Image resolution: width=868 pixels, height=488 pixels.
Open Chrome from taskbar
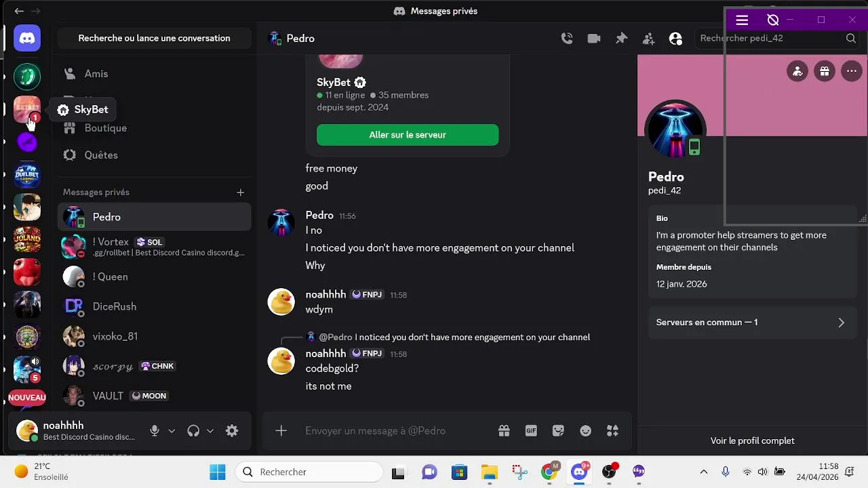(549, 472)
